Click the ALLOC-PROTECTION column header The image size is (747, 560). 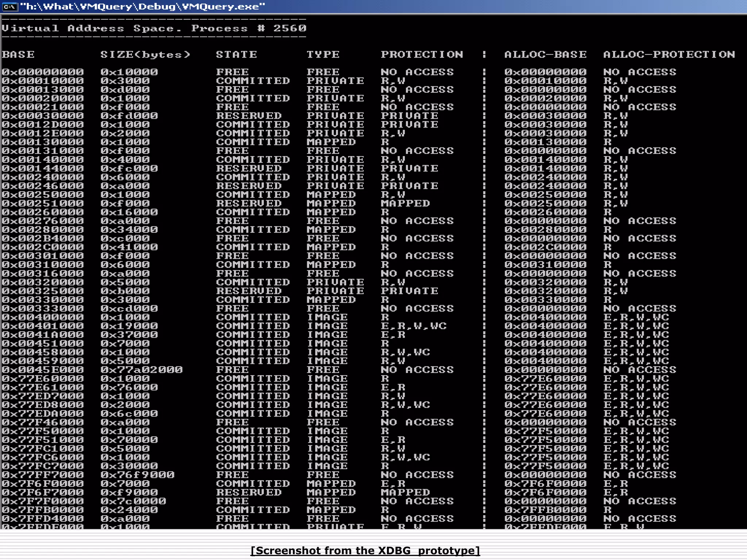[x=669, y=55]
